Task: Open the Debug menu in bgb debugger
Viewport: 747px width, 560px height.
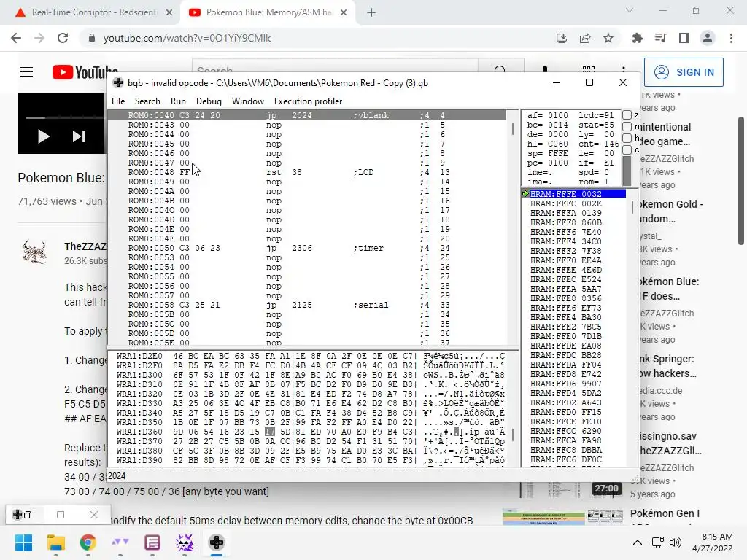Action: click(x=209, y=101)
